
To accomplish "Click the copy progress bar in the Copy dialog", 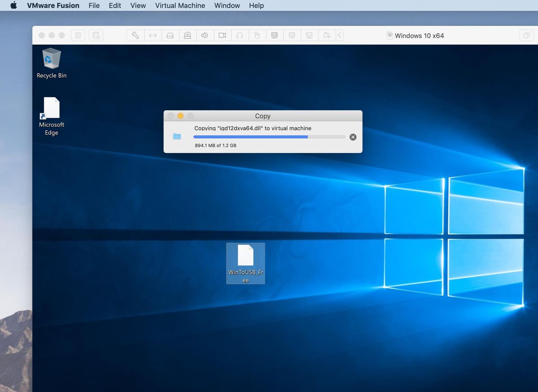I will click(x=269, y=137).
